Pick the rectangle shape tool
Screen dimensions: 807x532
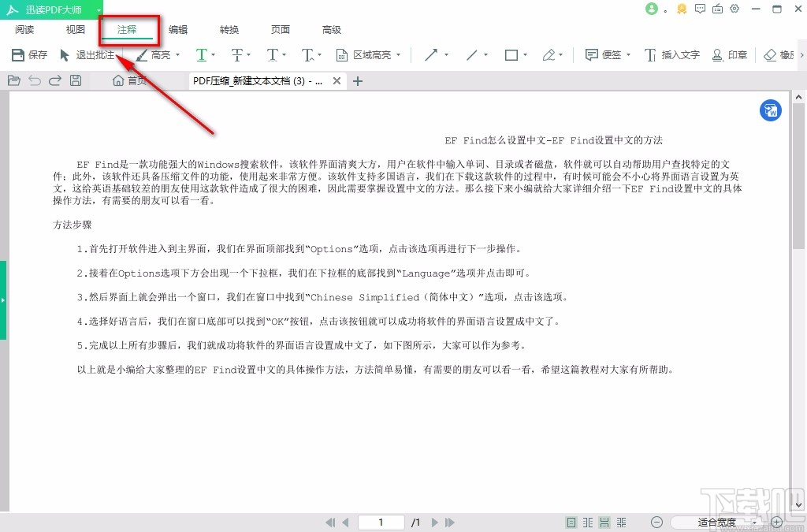point(511,55)
